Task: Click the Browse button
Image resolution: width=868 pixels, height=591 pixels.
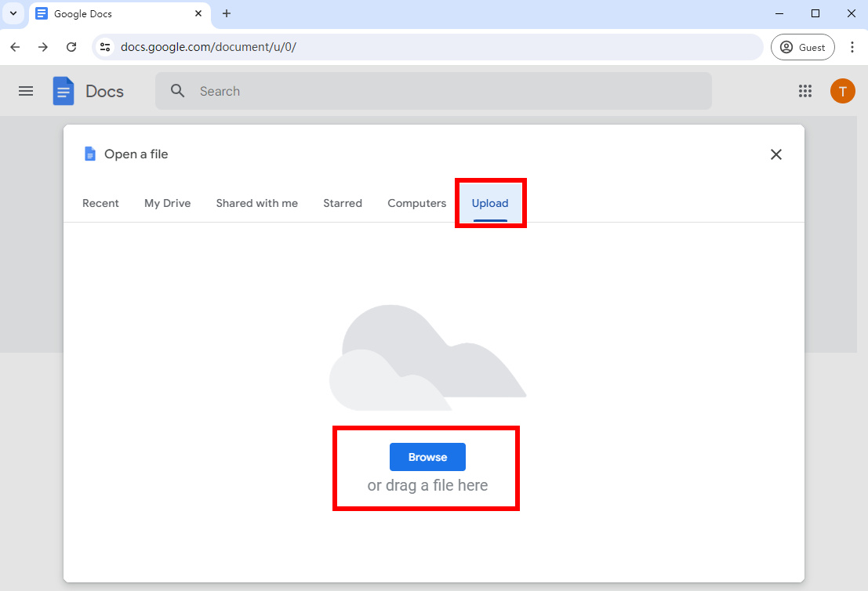Action: (x=427, y=457)
